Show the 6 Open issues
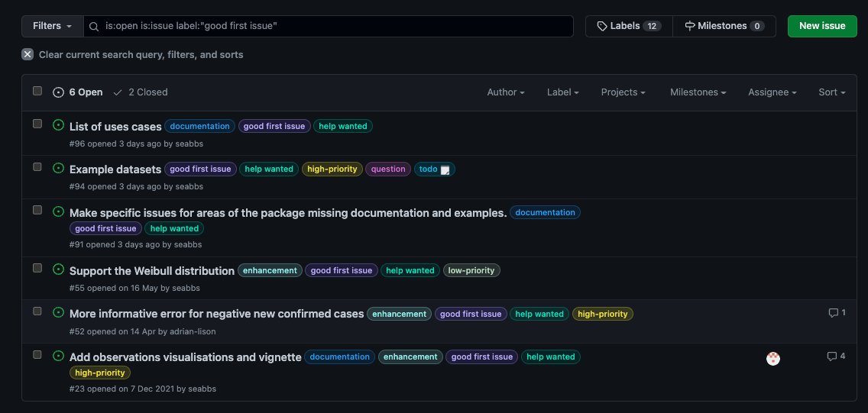 point(78,92)
